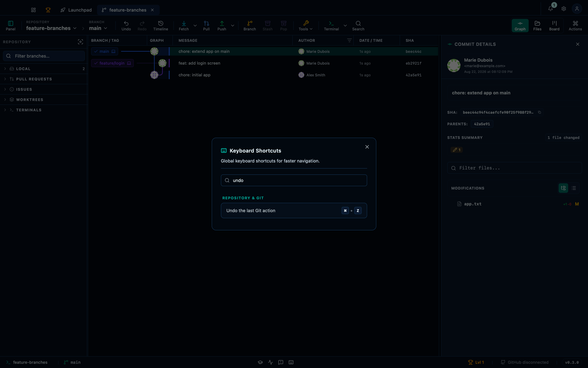This screenshot has width=588, height=368.
Task: Open the feedback chat icon in status bar
Action: coord(281,362)
